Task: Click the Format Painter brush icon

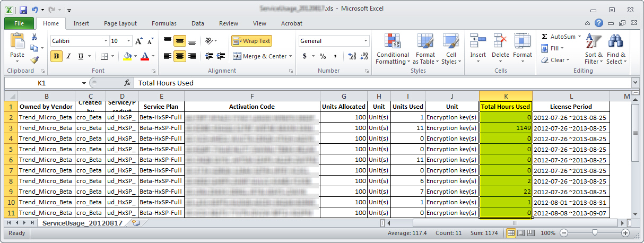Action: [34, 60]
